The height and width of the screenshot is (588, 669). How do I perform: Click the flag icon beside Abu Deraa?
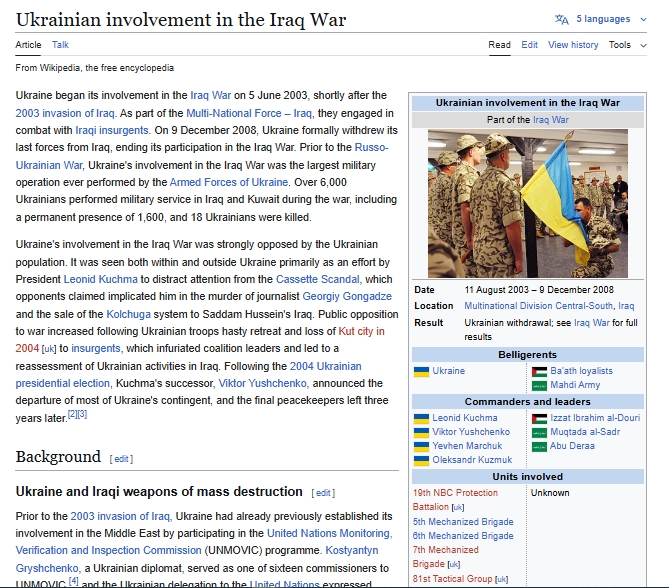(539, 447)
